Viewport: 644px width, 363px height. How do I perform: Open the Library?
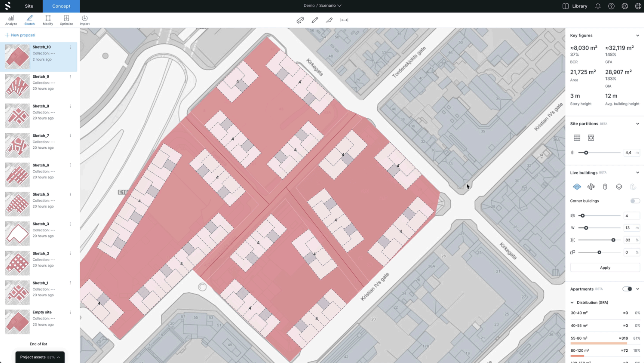point(575,6)
